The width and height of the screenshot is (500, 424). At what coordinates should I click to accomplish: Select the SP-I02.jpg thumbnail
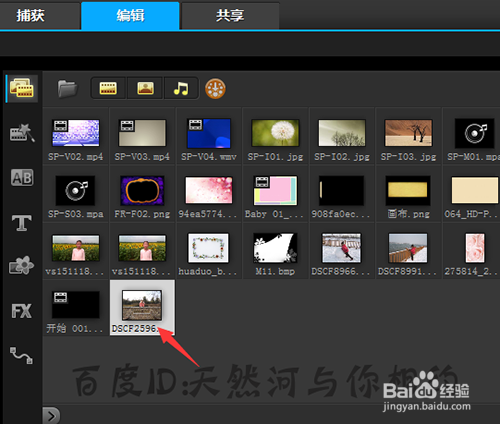coord(342,133)
